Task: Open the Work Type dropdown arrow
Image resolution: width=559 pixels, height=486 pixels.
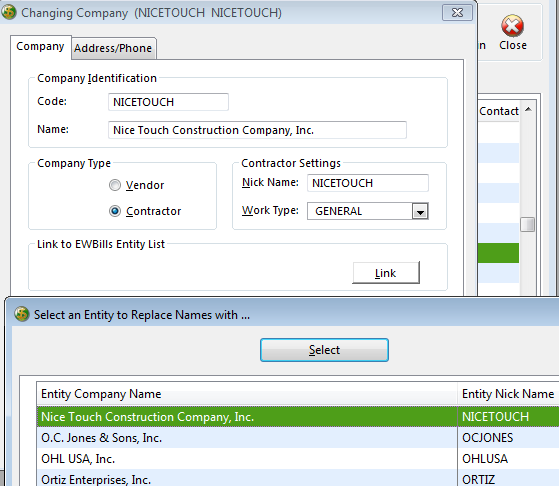Action: coord(420,211)
